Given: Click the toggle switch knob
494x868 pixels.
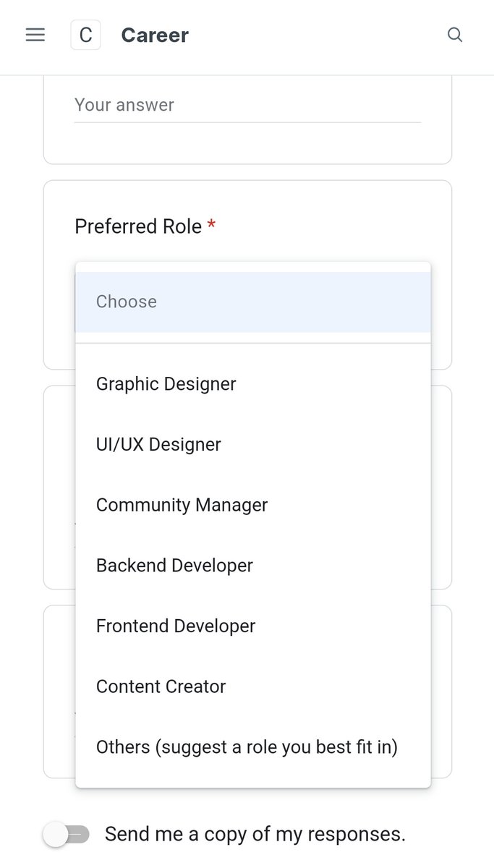Looking at the screenshot, I should pyautogui.click(x=56, y=835).
